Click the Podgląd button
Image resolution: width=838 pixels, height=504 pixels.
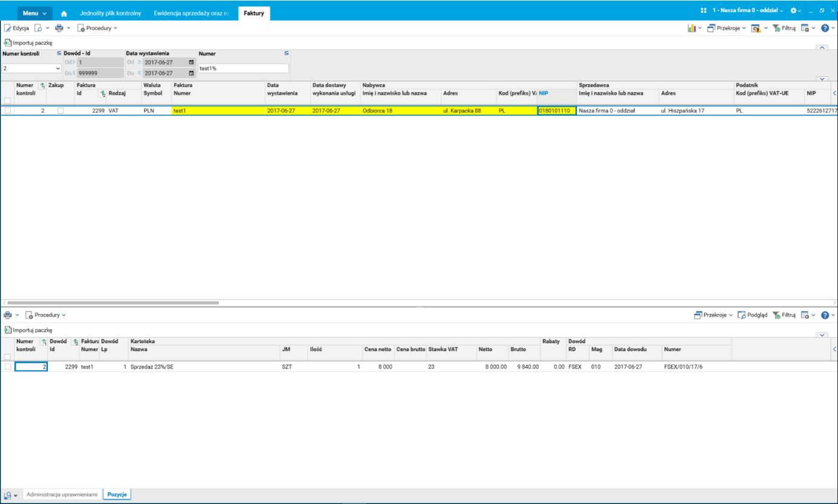pyautogui.click(x=753, y=315)
